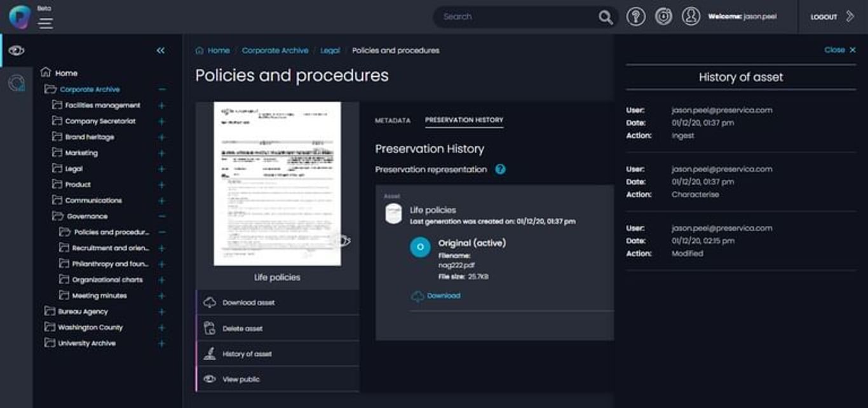Close the History of asset panel
Screen dimensions: 868x408
[x=839, y=50]
